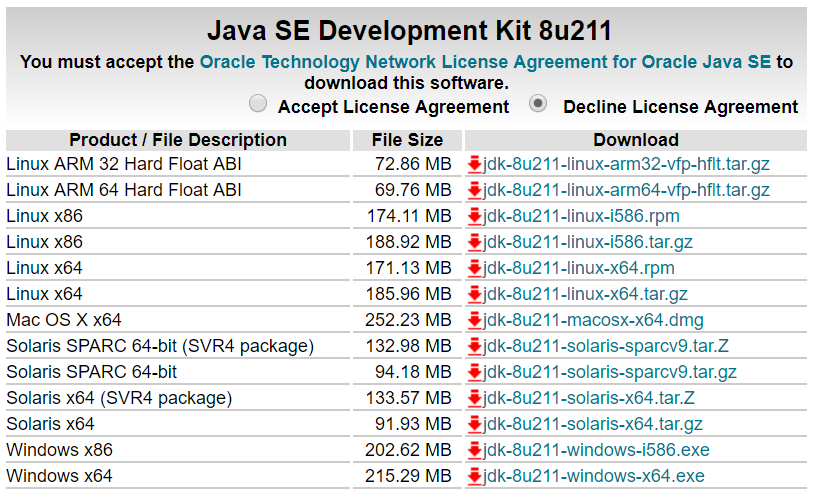Download jdk-8u211-solaris-sparcv9.tar.Z link
Viewport: 826px width, 504px height.
coord(606,346)
